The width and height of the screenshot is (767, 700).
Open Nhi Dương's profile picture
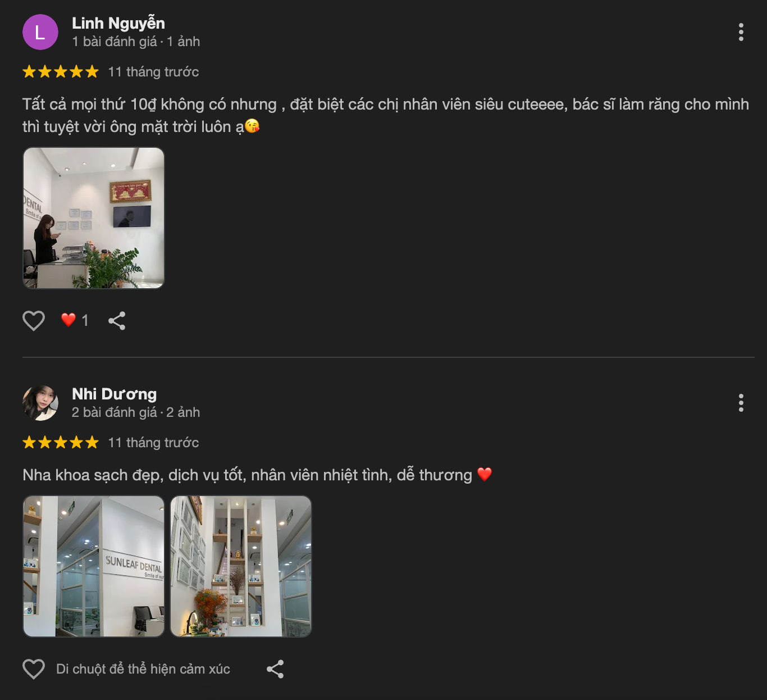40,403
